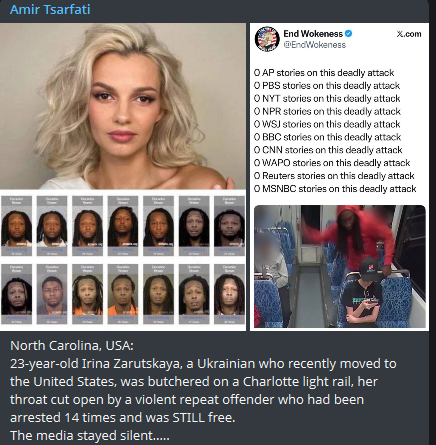Screen dimensions: 436x445
Task: Select the "0 Reuters stories" line
Action: click(x=334, y=176)
